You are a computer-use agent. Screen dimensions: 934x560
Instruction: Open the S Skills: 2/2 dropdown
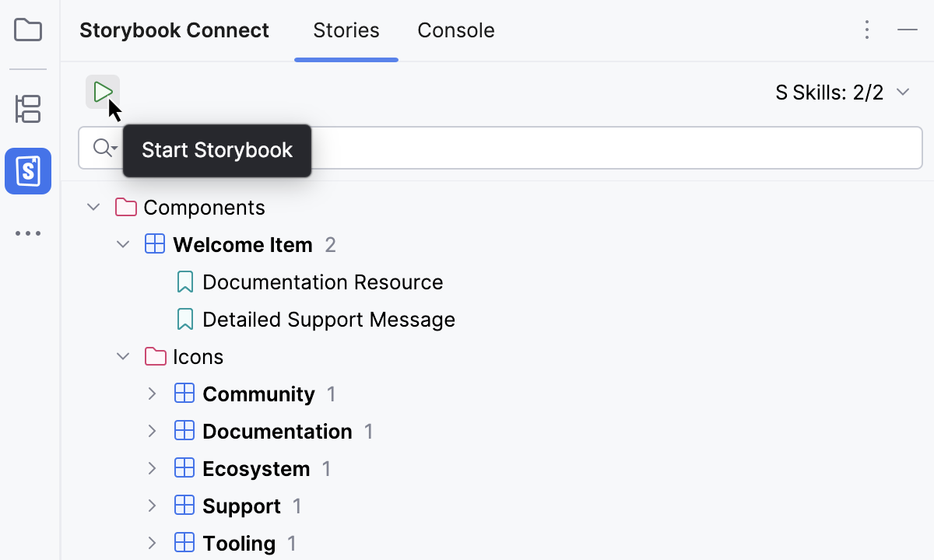pyautogui.click(x=843, y=93)
